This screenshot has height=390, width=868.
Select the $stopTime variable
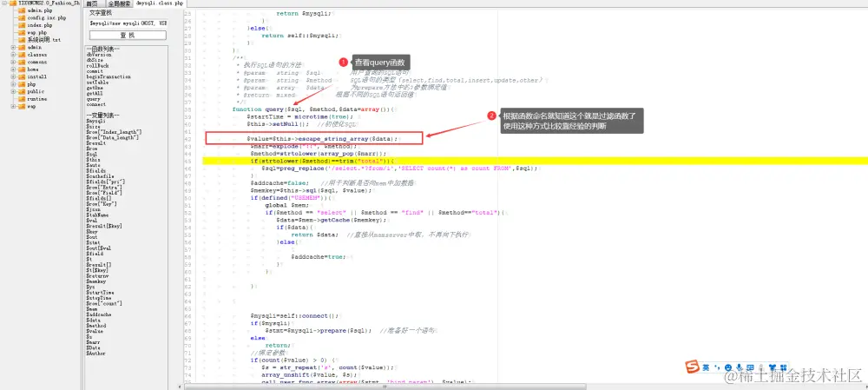tap(99, 297)
